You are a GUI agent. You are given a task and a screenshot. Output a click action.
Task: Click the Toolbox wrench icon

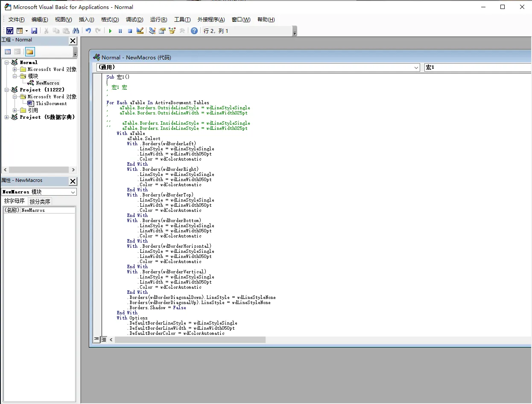(182, 31)
